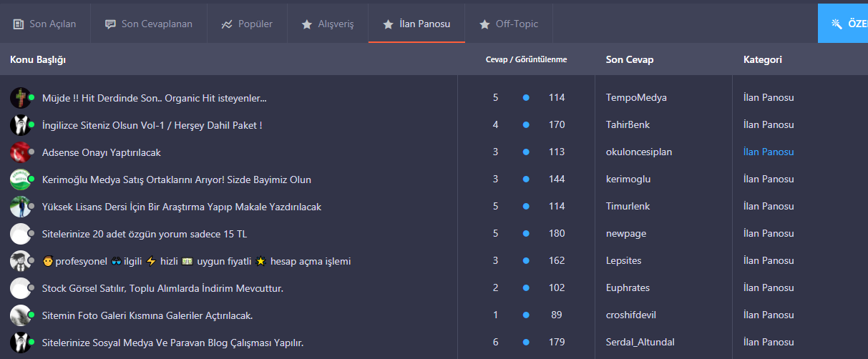
Task: Open last reply user TempoMedya
Action: pyautogui.click(x=636, y=97)
